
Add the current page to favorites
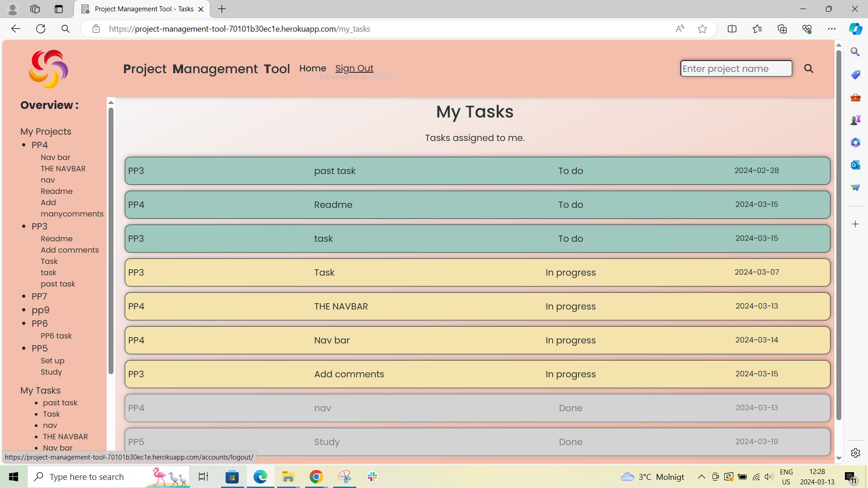tap(702, 28)
